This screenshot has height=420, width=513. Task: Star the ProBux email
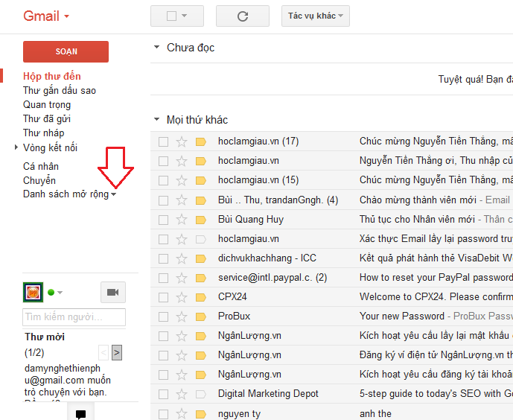click(182, 316)
